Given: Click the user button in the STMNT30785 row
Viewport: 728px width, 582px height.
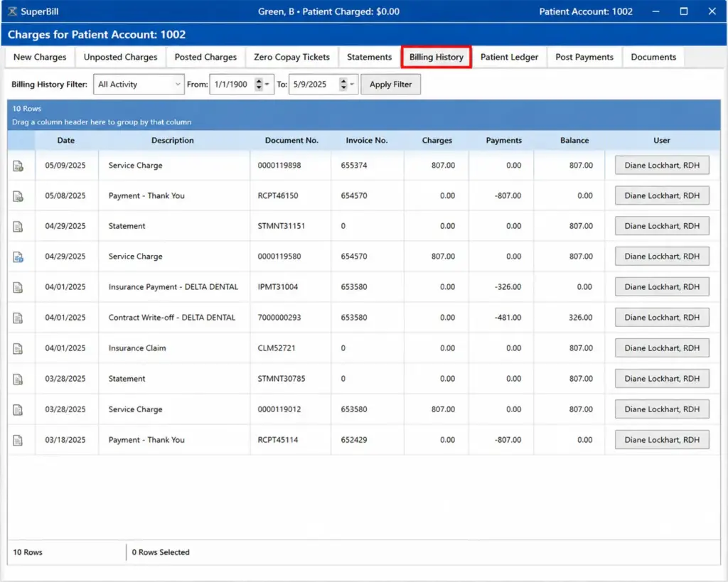Looking at the screenshot, I should click(x=662, y=379).
